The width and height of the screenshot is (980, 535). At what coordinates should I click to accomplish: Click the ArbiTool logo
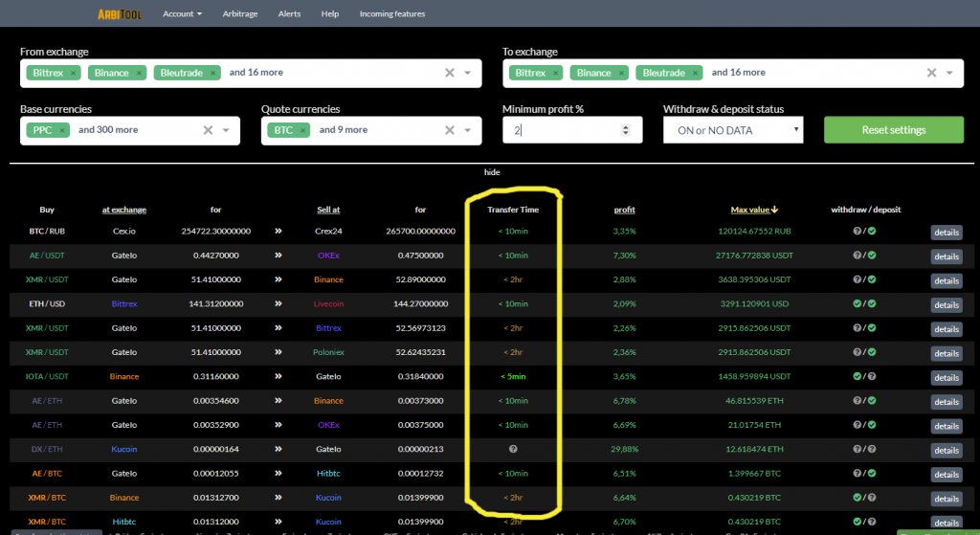click(119, 14)
